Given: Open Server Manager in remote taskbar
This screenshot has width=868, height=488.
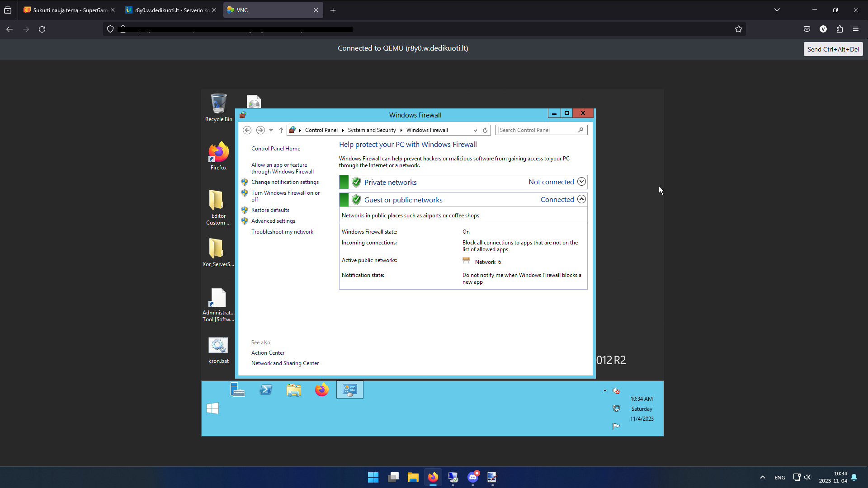Looking at the screenshot, I should pyautogui.click(x=237, y=389).
